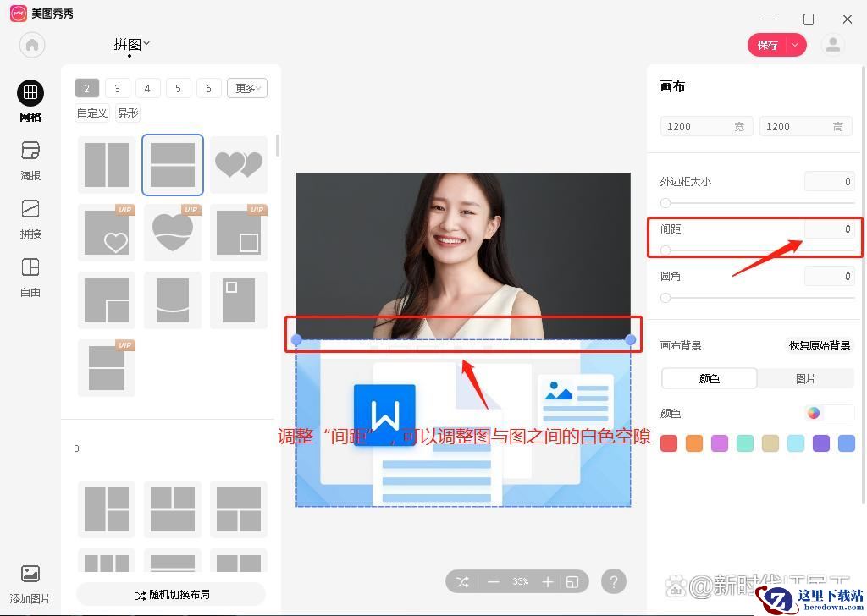The width and height of the screenshot is (867, 616).
Task: Pick the cornflower blue color swatch
Action: pyautogui.click(x=847, y=443)
